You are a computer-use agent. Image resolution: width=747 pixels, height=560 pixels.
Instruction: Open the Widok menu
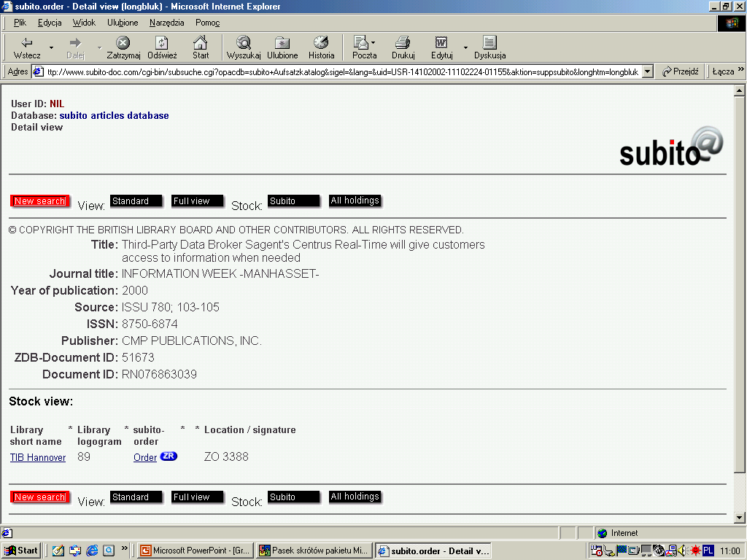84,23
